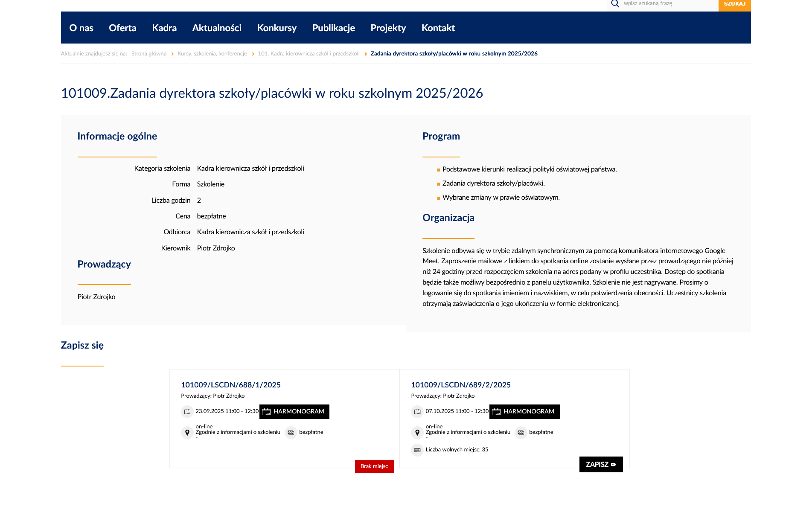Image resolution: width=812 pixels, height=512 pixels.
Task: Click the search phrase input field
Action: [668, 4]
